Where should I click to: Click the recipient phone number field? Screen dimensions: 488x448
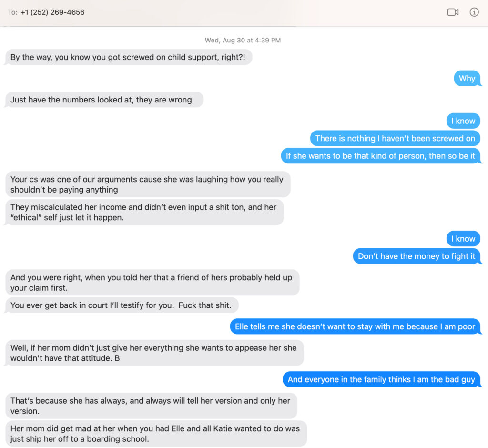(x=52, y=12)
